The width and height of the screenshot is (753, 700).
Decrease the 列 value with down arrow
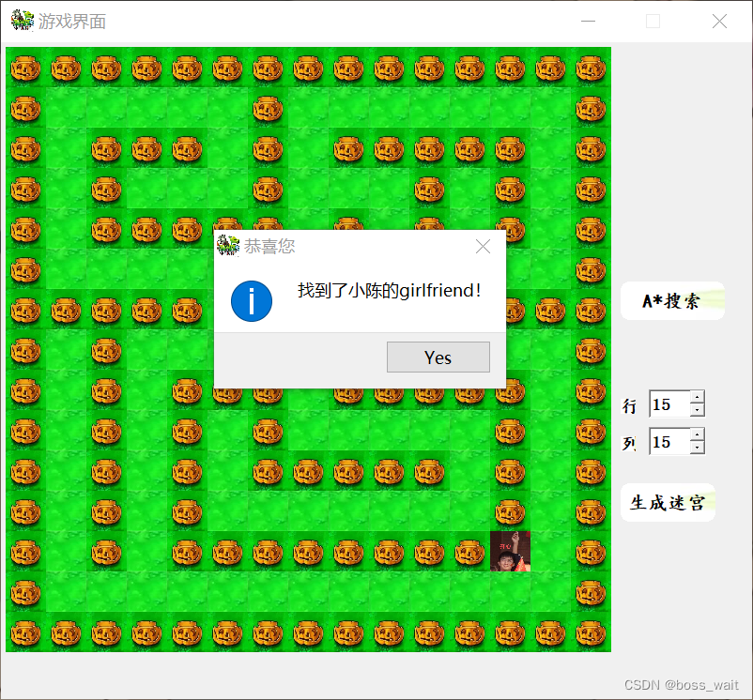pyautogui.click(x=698, y=448)
